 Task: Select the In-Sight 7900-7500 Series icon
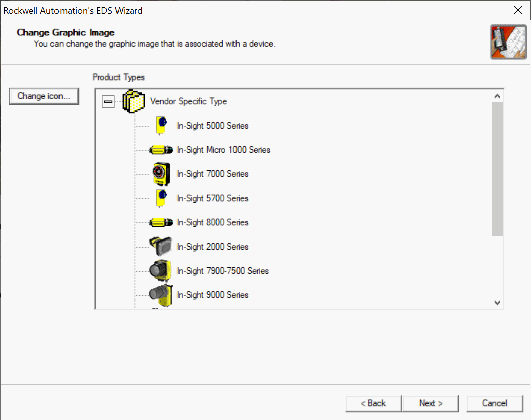(x=161, y=271)
